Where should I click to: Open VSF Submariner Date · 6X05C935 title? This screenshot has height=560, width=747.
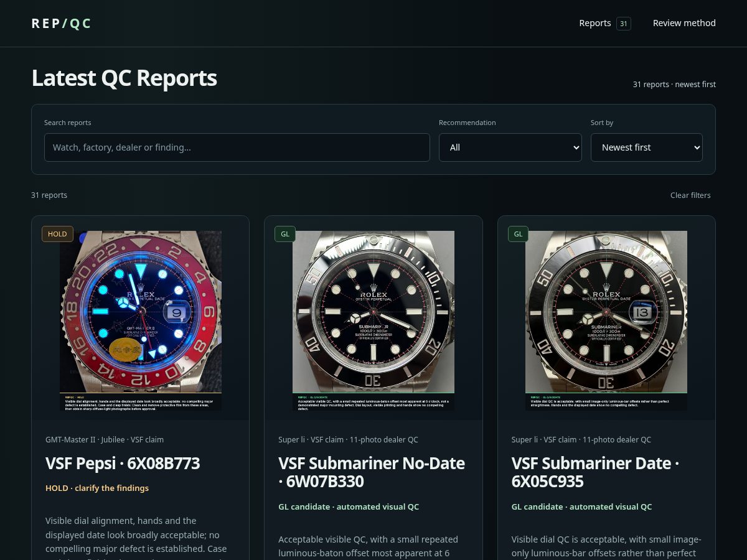point(595,472)
